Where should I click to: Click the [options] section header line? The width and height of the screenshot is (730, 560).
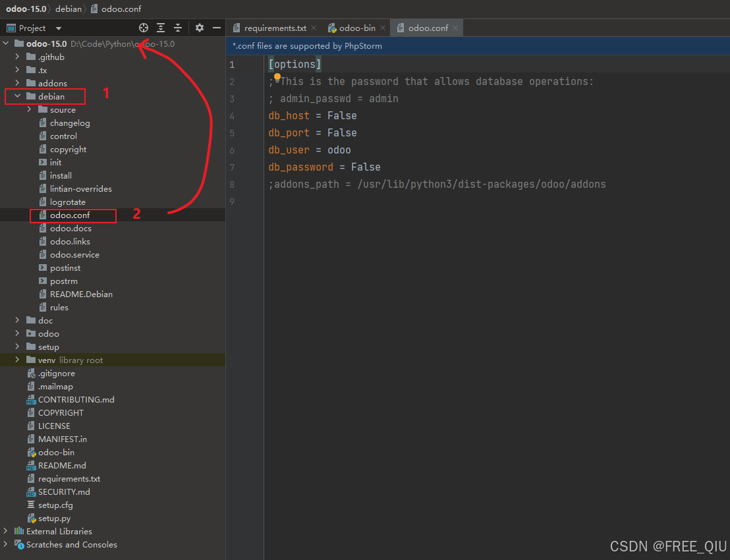coord(295,65)
